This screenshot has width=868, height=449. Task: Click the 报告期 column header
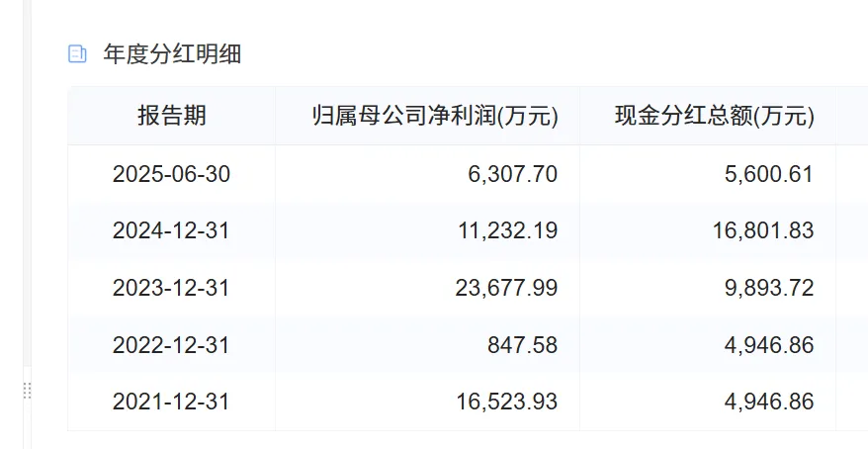pos(172,117)
